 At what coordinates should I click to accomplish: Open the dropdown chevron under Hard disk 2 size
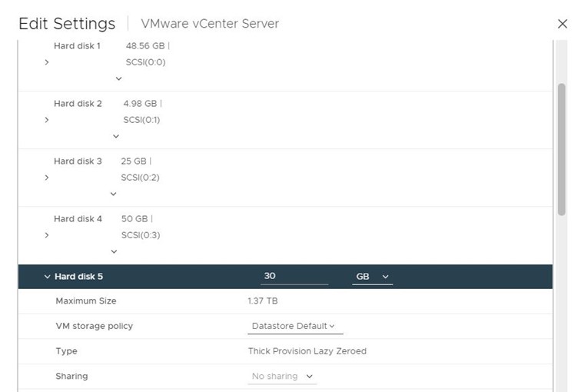(x=116, y=136)
